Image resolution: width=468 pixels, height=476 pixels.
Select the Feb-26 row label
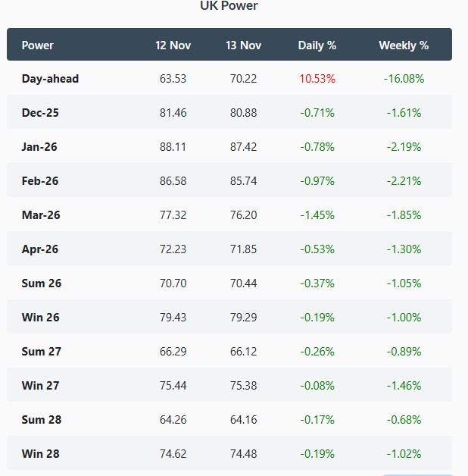click(40, 181)
